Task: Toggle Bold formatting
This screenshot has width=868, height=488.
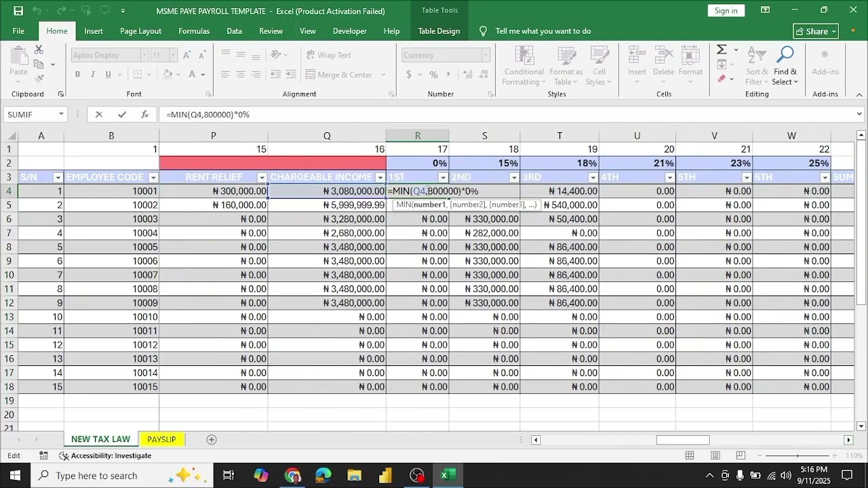Action: [x=77, y=75]
